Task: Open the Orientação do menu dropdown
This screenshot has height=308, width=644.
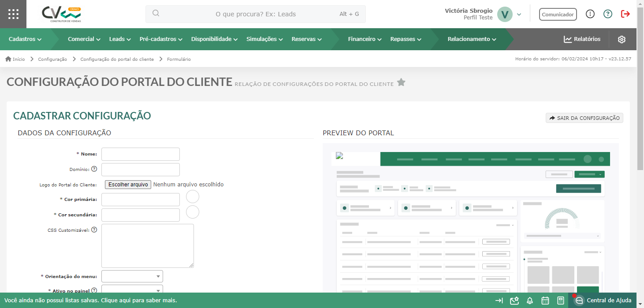Action: tap(132, 276)
